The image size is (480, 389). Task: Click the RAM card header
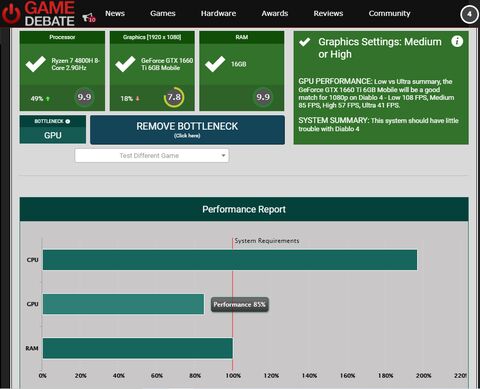242,37
